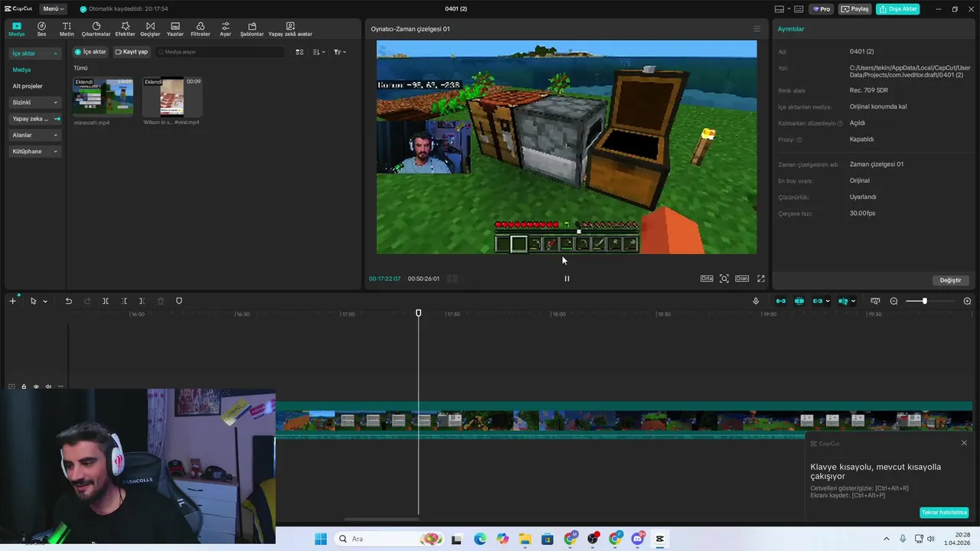Click the Oran aspect ratio button
Screen dimensions: 980x551
[742, 279]
